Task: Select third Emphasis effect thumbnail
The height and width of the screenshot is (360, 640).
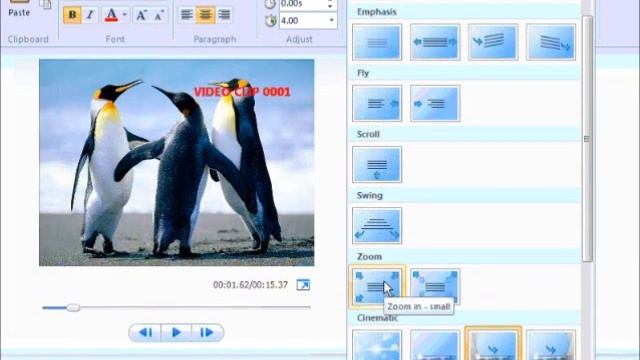Action: [493, 42]
